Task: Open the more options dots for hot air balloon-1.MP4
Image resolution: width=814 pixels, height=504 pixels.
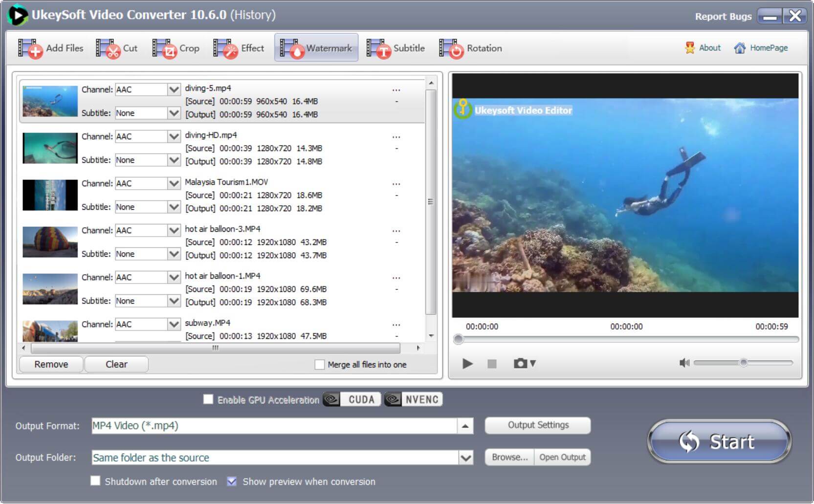Action: coord(396,278)
